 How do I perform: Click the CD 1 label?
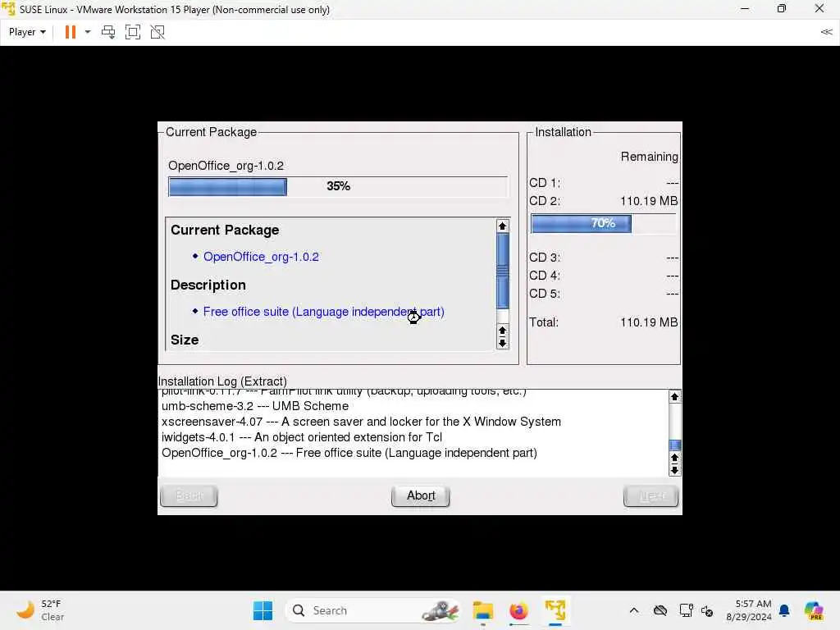point(545,183)
